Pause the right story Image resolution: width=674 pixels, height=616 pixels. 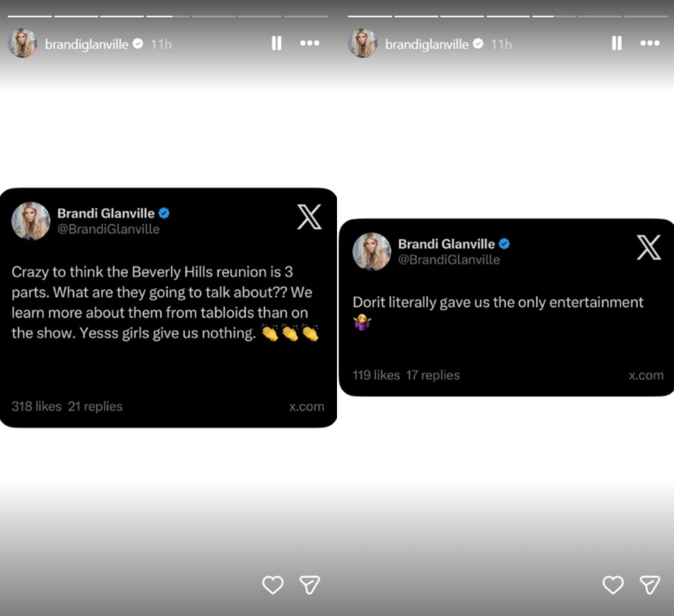(x=616, y=43)
